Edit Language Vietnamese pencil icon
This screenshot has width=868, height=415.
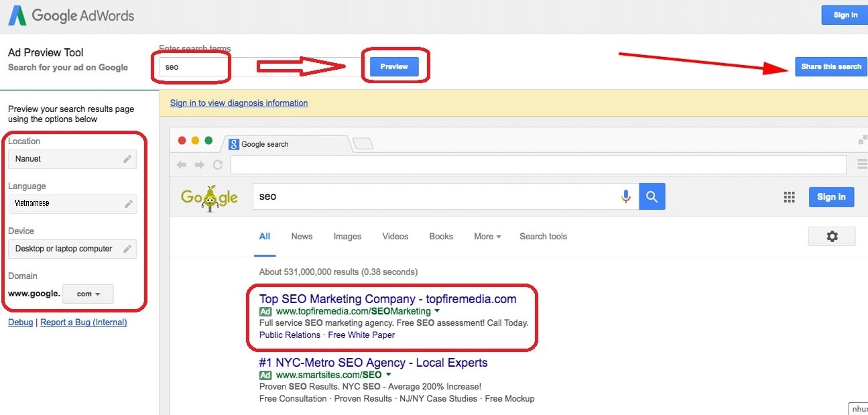pyautogui.click(x=128, y=204)
